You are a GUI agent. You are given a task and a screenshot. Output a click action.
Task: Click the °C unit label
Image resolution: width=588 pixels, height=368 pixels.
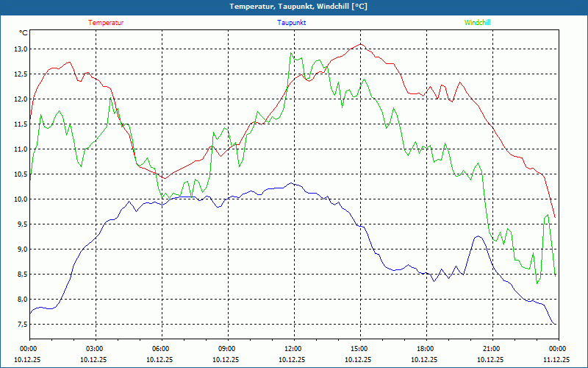(x=24, y=33)
